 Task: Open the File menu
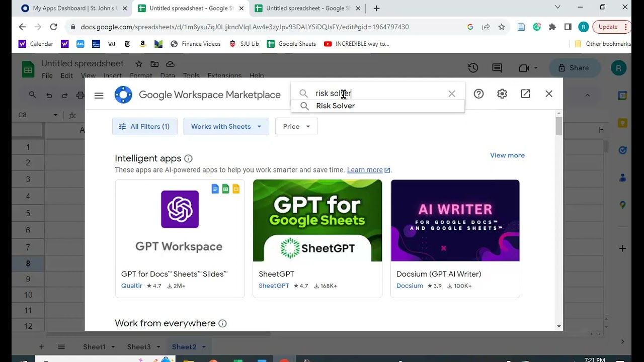pyautogui.click(x=47, y=75)
